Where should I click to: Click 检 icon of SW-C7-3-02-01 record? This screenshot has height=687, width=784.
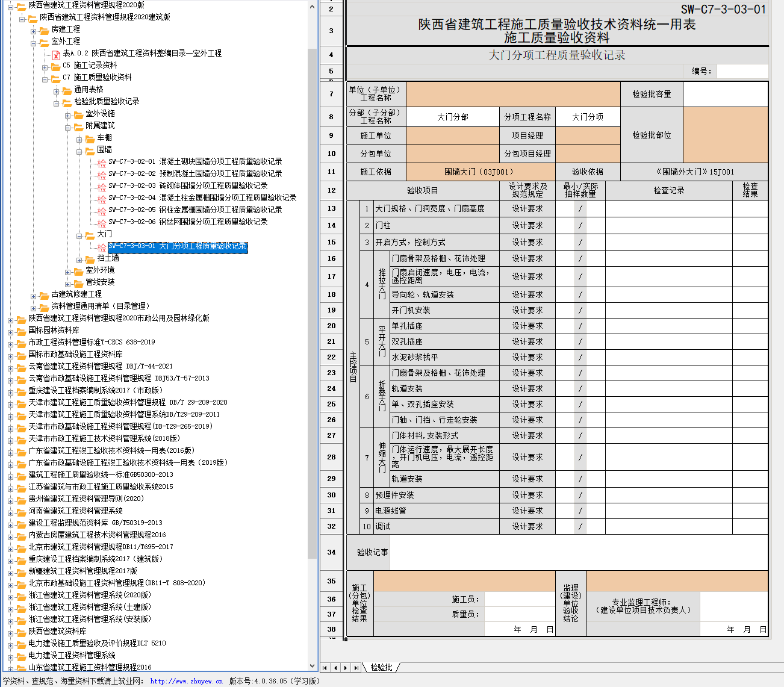coord(102,163)
